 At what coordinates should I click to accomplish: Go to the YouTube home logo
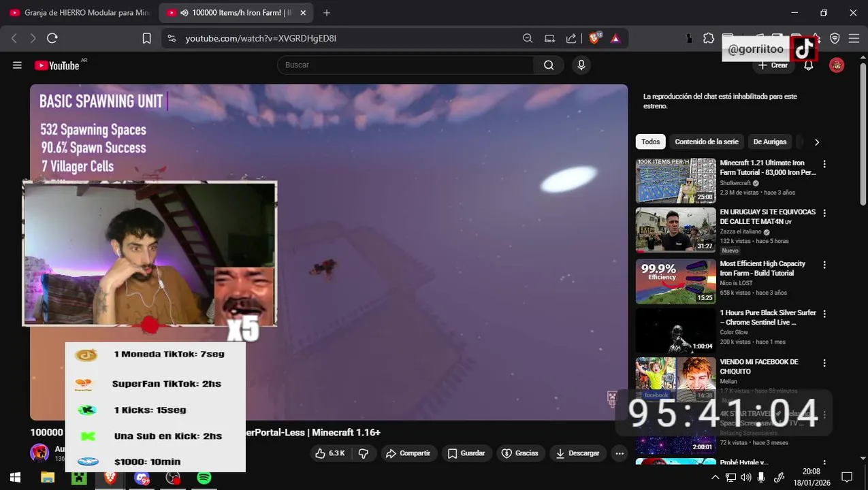(57, 65)
